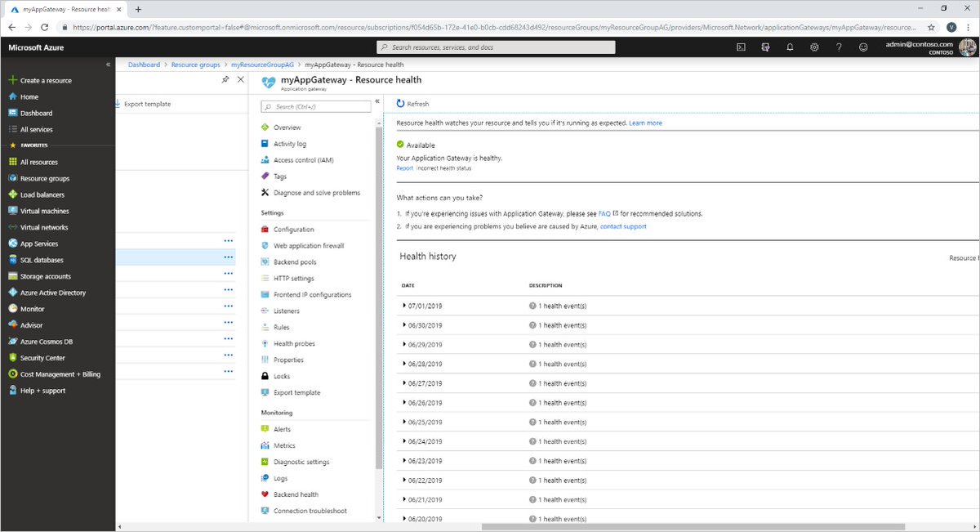Collapse the gateway menu with double chevron

[376, 101]
